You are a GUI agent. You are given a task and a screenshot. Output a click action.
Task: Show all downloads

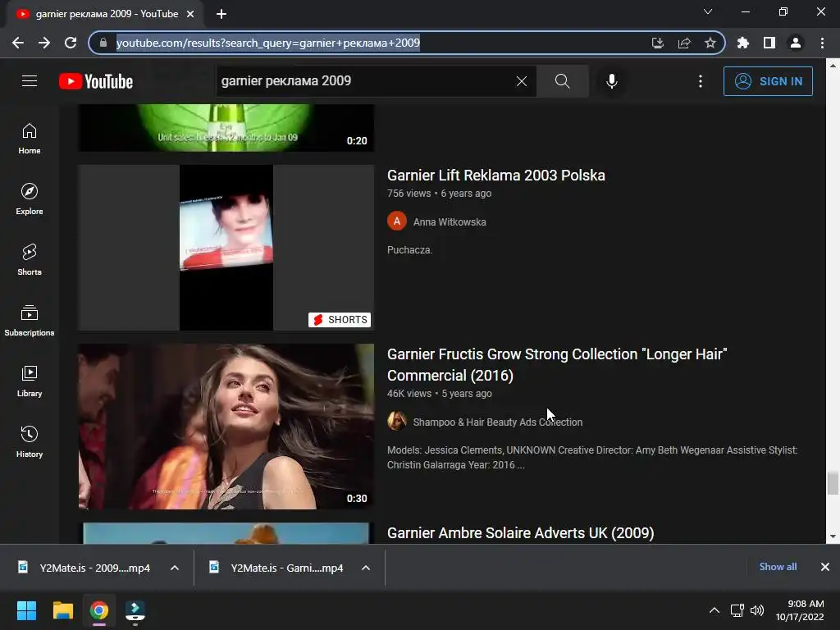[778, 567]
